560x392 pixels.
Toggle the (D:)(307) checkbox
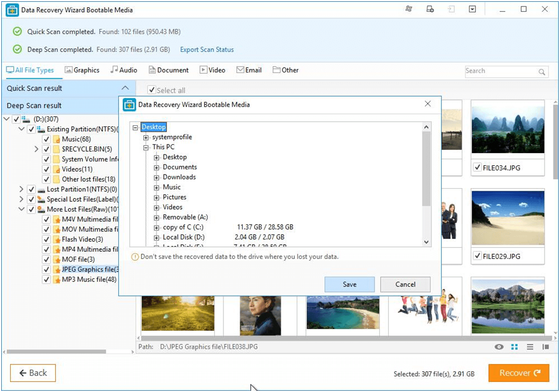coord(16,119)
